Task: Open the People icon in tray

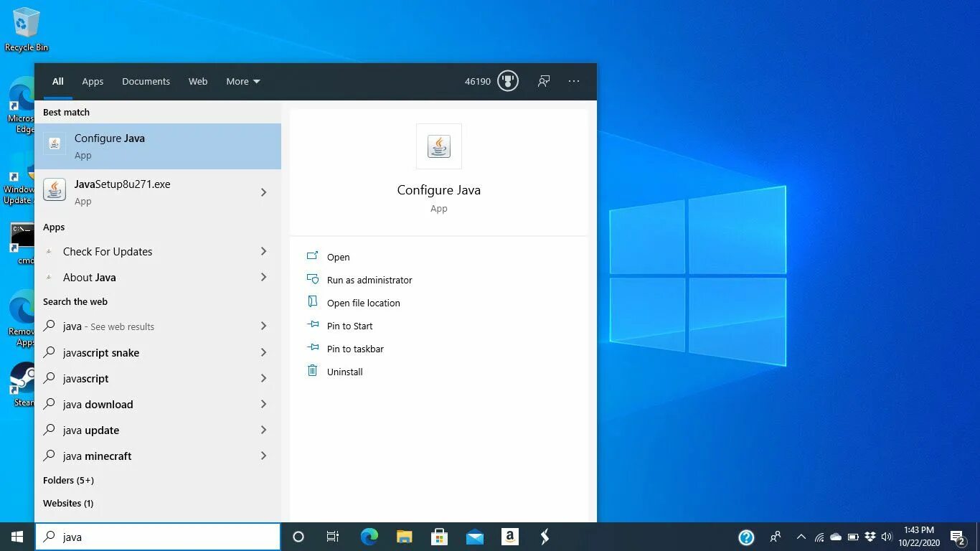Action: pyautogui.click(x=776, y=537)
